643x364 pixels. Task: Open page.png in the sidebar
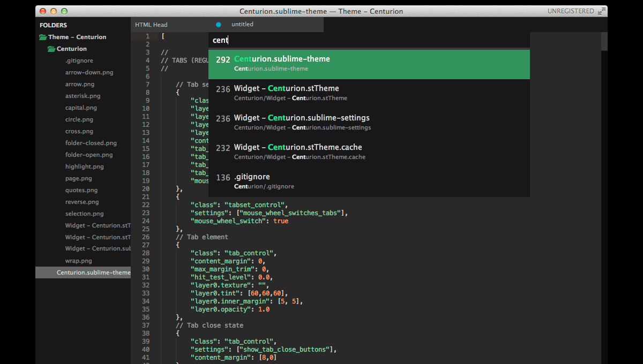pos(79,178)
